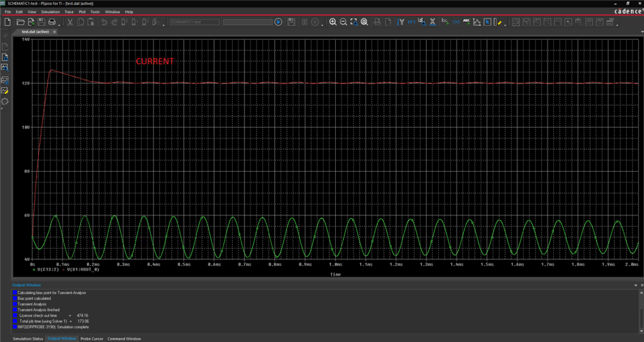Toggle Mark Data Points icon

[x=477, y=22]
